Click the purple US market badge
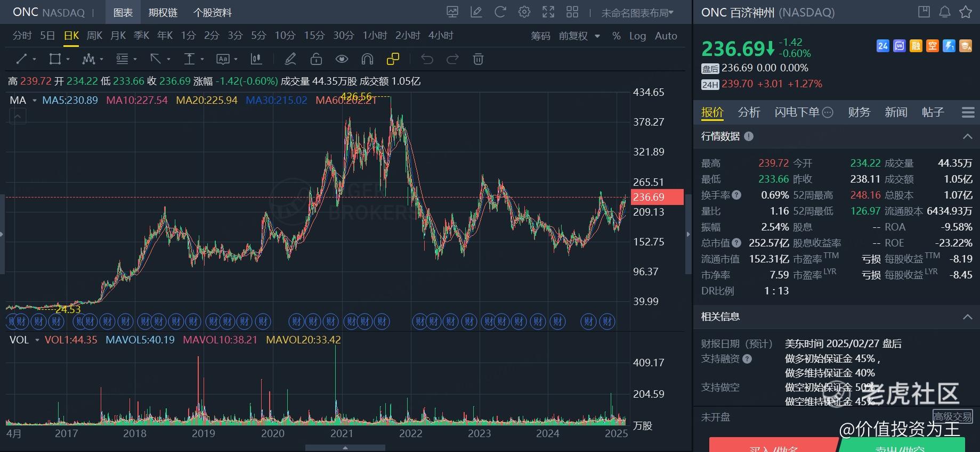980x452 pixels. pyautogui.click(x=900, y=46)
